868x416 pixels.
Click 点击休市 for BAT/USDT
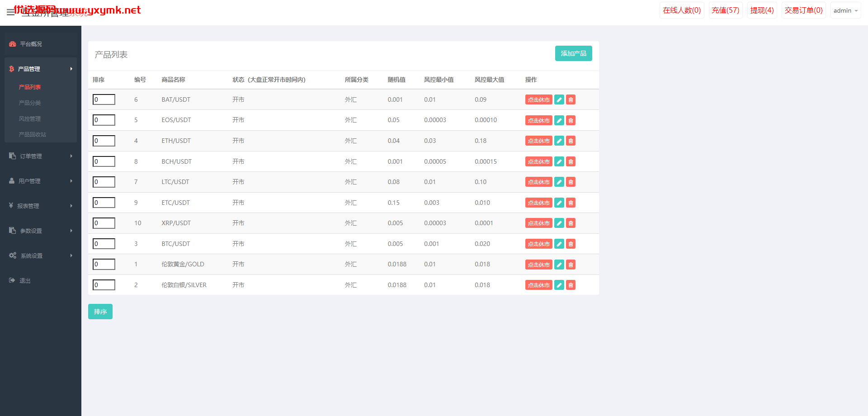click(x=539, y=99)
